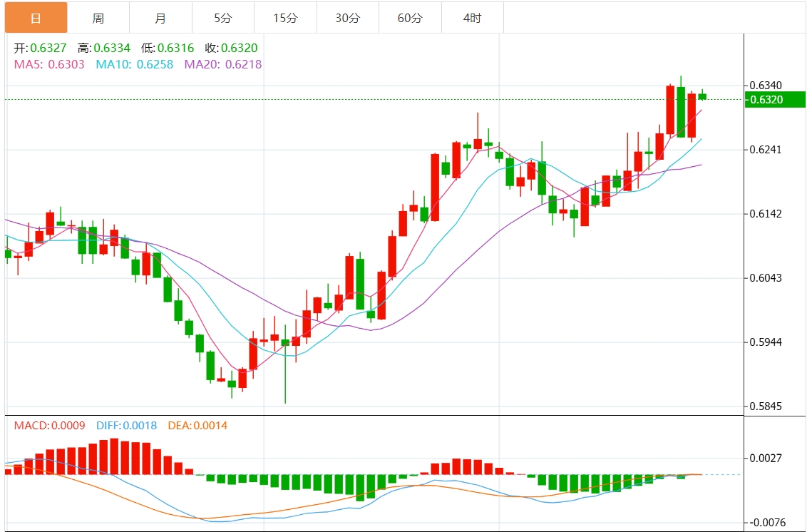Switch to the 月 monthly tab

coord(160,18)
